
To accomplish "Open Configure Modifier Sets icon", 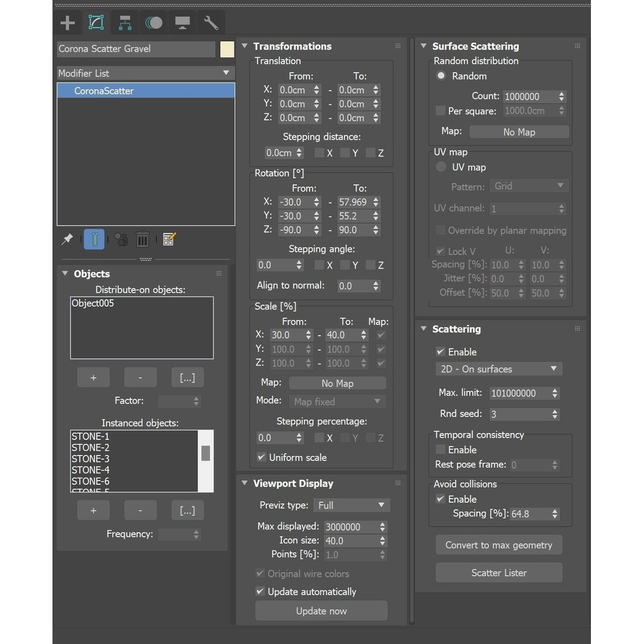I will tap(169, 239).
